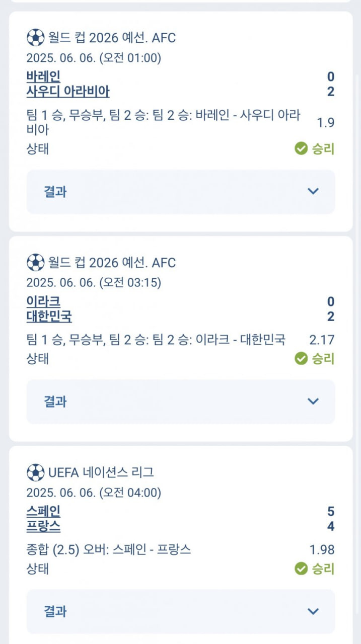Click soccer ball icon for Bahrain match
The width and height of the screenshot is (361, 644).
35,37
